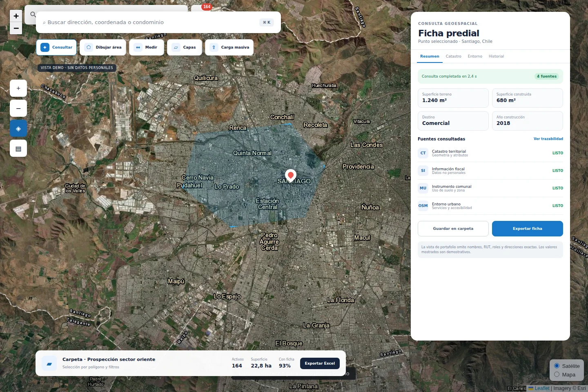
Task: Click the Superficie construida 680 m² card
Action: pyautogui.click(x=528, y=98)
